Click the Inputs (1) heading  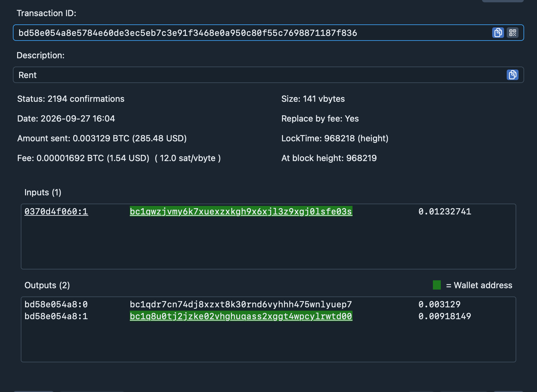tap(43, 192)
